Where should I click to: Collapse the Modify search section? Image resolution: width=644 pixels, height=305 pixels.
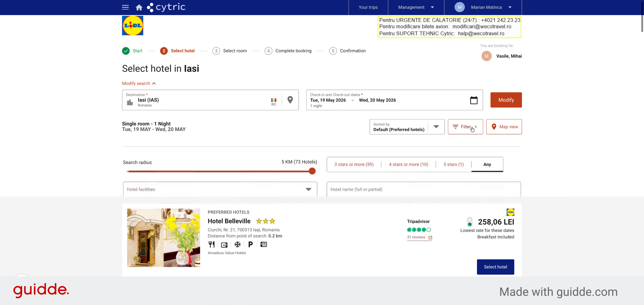point(139,83)
